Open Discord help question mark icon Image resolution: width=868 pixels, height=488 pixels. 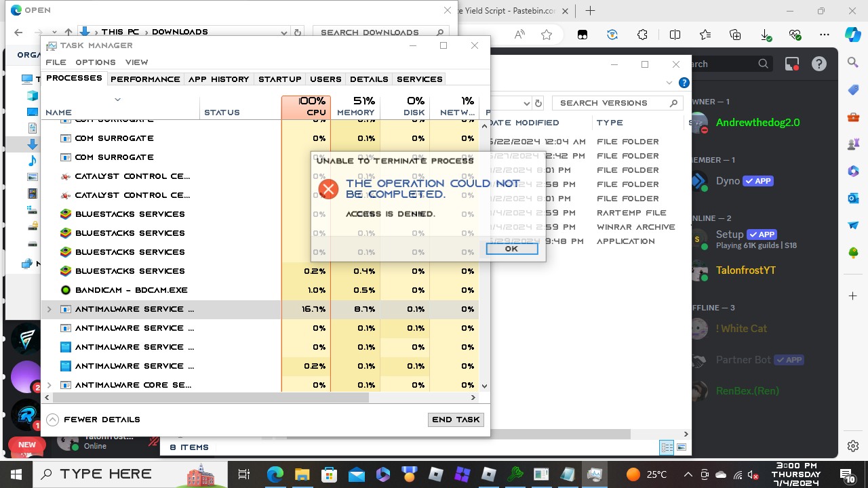[x=819, y=64]
